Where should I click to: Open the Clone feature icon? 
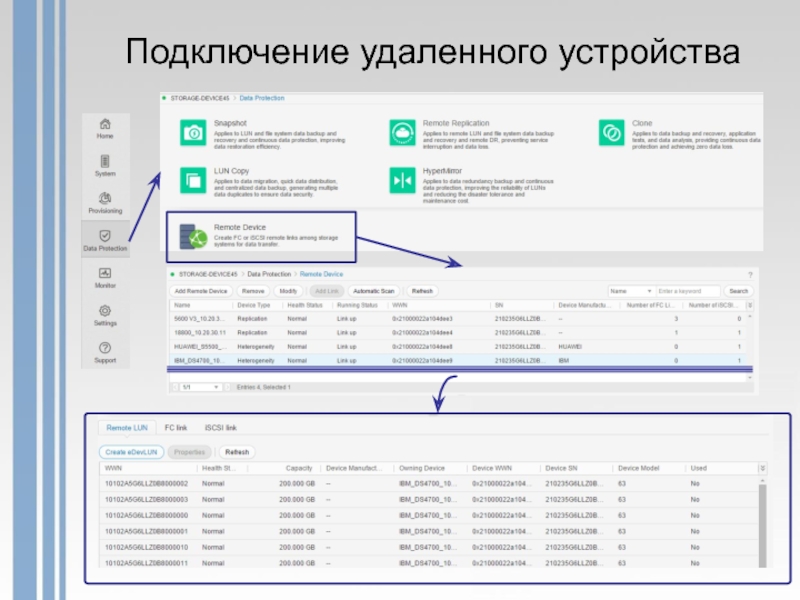click(x=611, y=133)
